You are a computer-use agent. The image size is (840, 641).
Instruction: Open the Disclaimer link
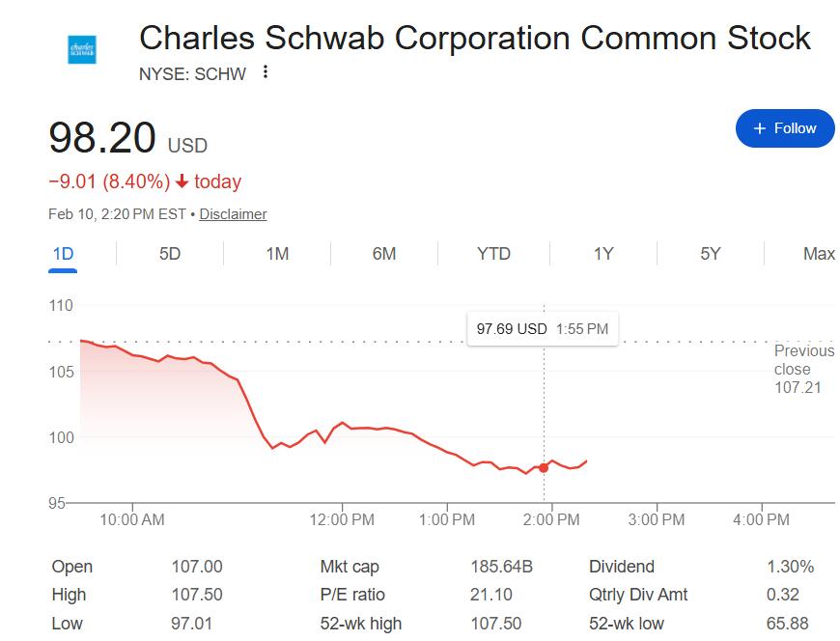[x=233, y=214]
